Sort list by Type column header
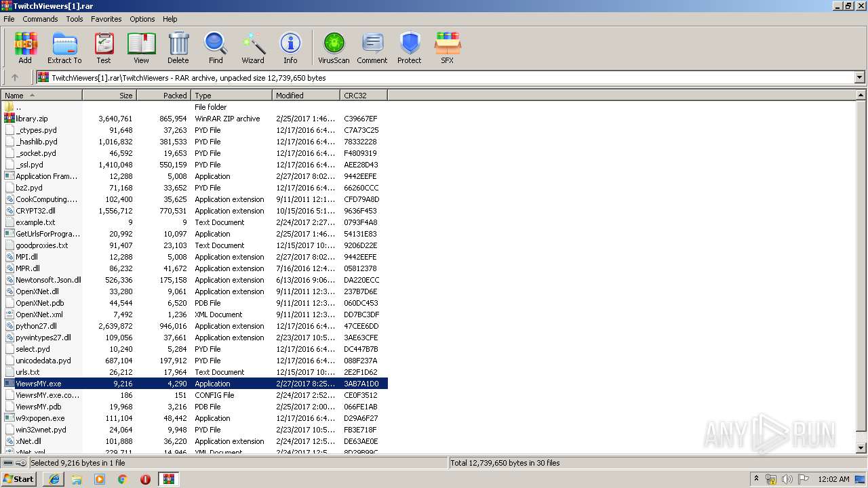Screen dimensions: 868x488 (231, 96)
